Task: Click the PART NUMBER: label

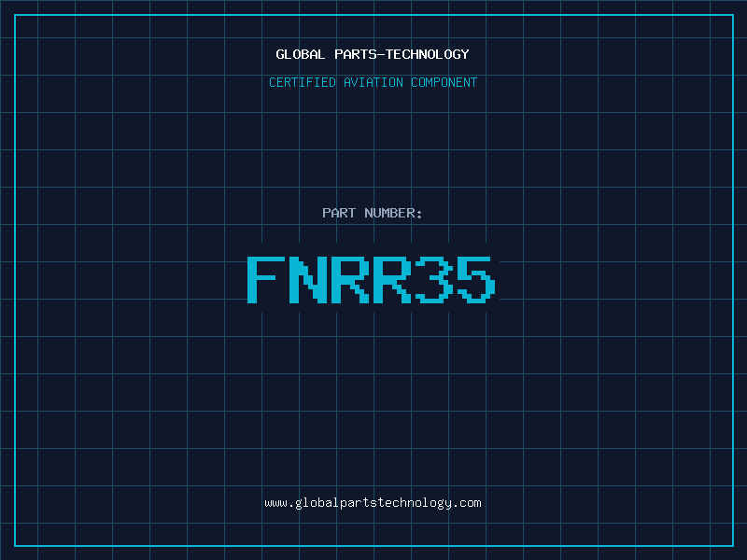Action: 373,213
